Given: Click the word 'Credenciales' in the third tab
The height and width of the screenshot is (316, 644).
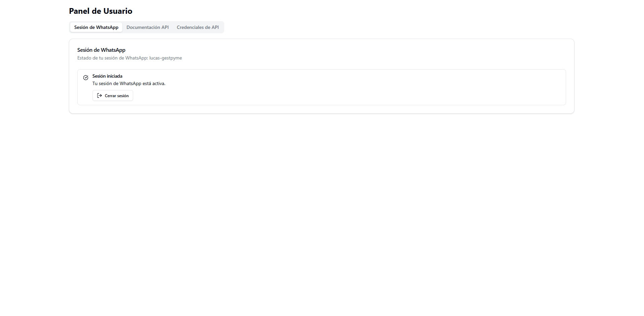Looking at the screenshot, I should [x=190, y=27].
